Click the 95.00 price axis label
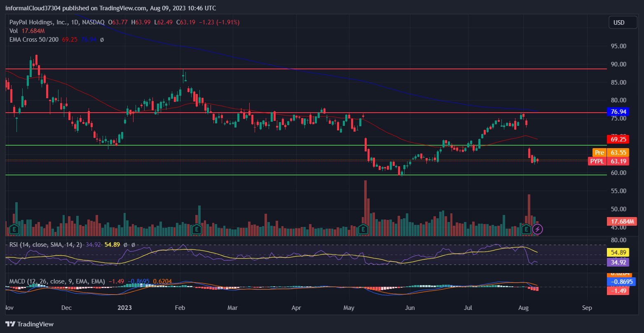Screen dimensions: 644x333 click(x=618, y=46)
